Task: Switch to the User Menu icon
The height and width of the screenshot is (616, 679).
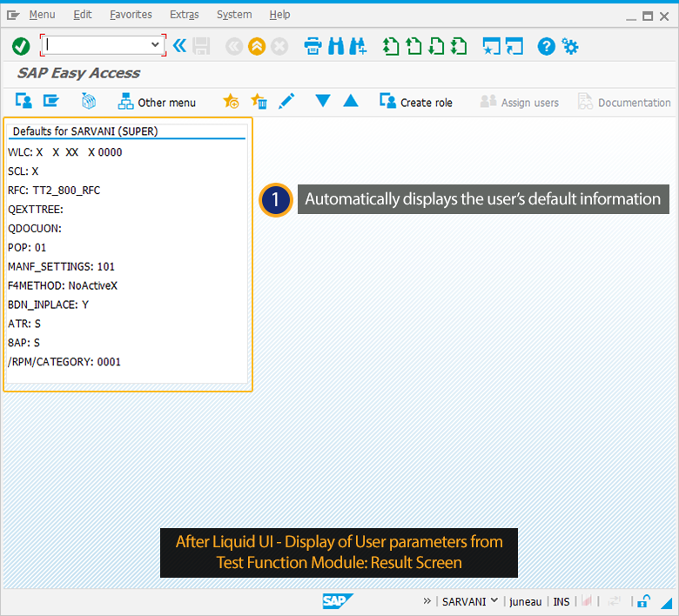Action: click(x=24, y=101)
